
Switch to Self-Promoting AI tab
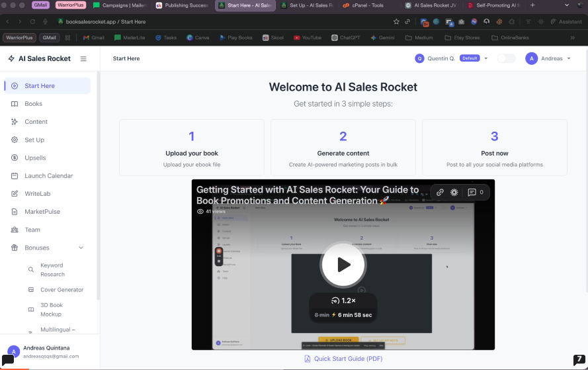click(494, 5)
